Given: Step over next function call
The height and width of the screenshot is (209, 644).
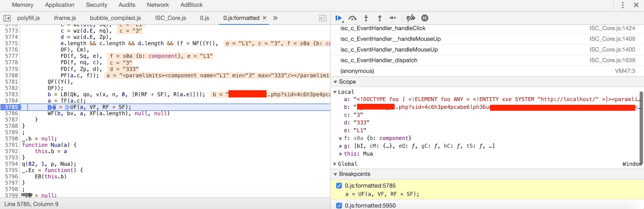Looking at the screenshot, I should click(x=353, y=18).
